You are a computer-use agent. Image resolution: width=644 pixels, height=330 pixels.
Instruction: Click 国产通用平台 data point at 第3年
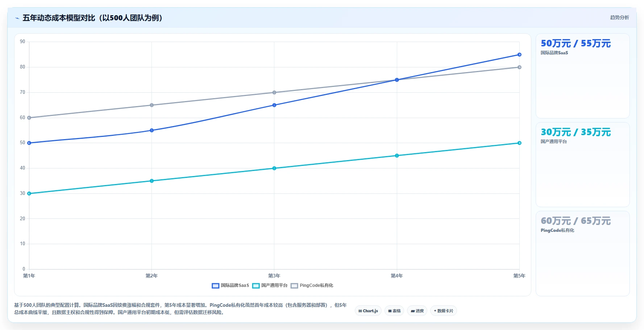click(x=274, y=168)
